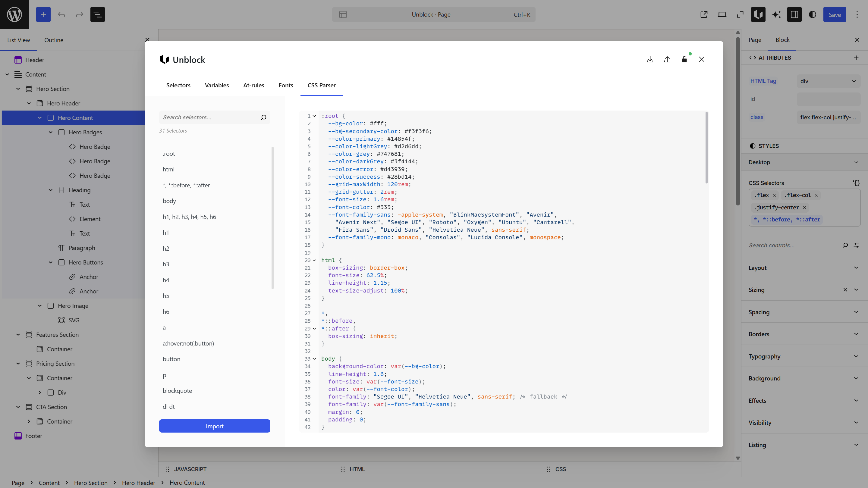Click the search magnifier in the selectors panel
Image resolution: width=868 pixels, height=488 pixels.
click(x=263, y=117)
